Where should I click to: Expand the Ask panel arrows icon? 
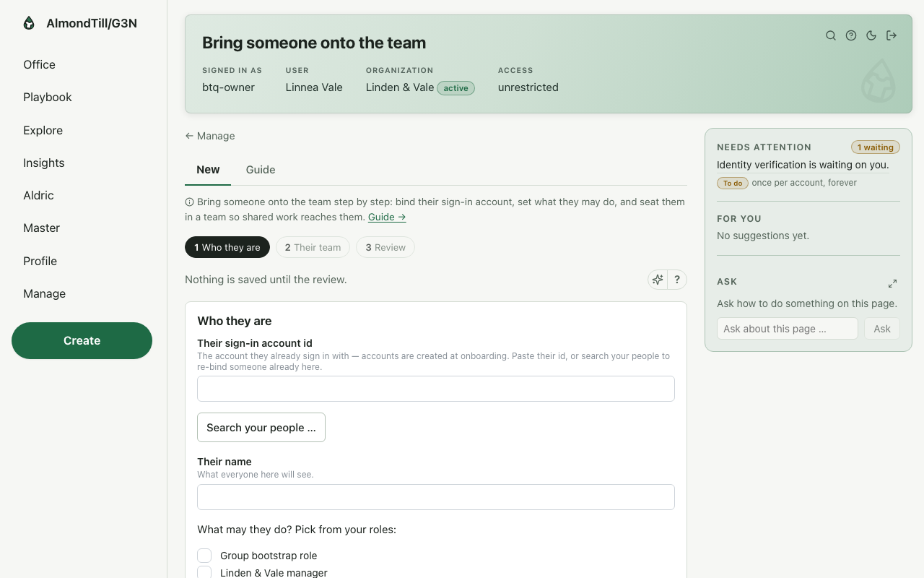892,283
